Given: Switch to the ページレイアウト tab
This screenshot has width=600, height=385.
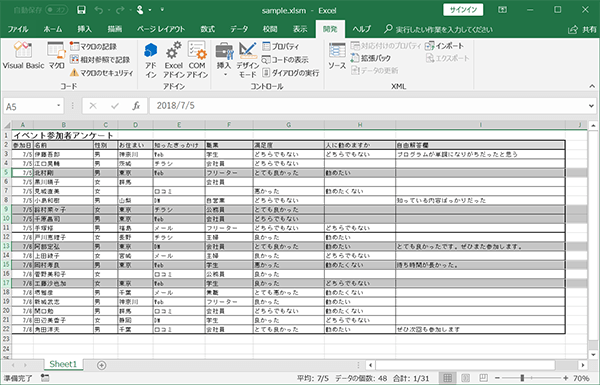Looking at the screenshot, I should click(x=161, y=29).
